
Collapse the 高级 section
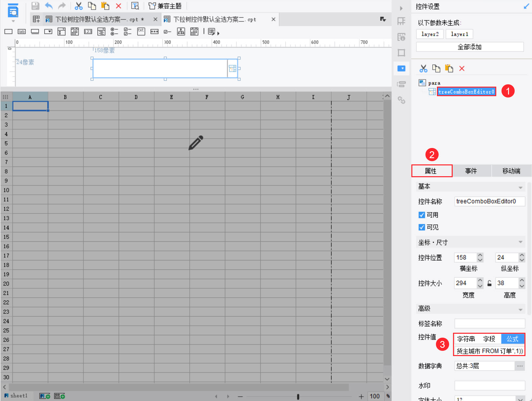click(520, 309)
